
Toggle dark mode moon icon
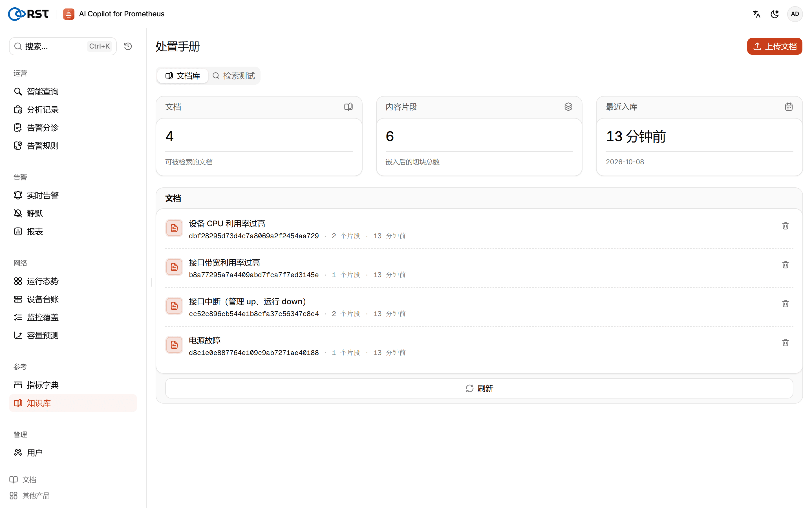[x=775, y=14]
